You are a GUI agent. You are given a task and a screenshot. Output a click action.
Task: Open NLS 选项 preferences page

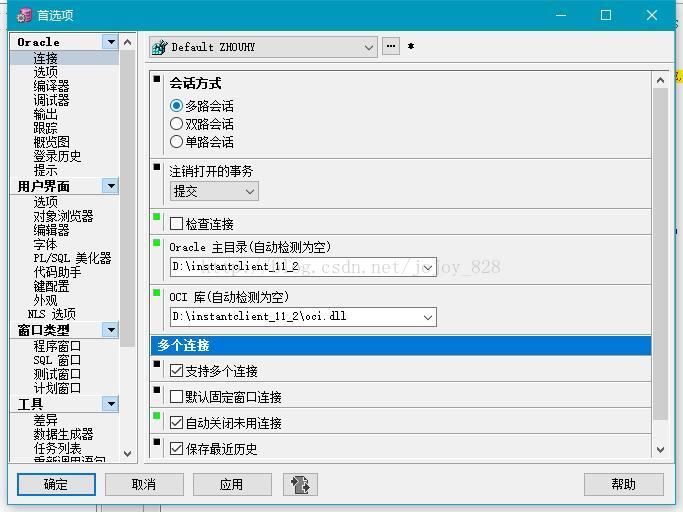click(x=51, y=314)
